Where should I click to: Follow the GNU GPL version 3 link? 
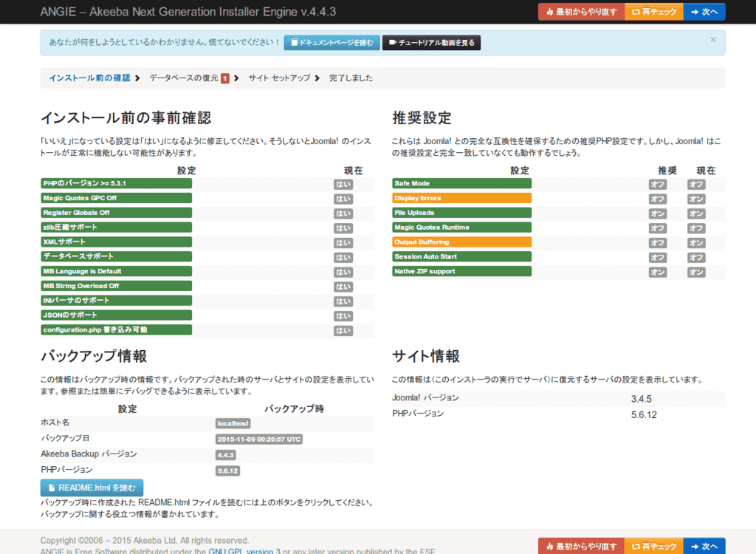pos(244,551)
